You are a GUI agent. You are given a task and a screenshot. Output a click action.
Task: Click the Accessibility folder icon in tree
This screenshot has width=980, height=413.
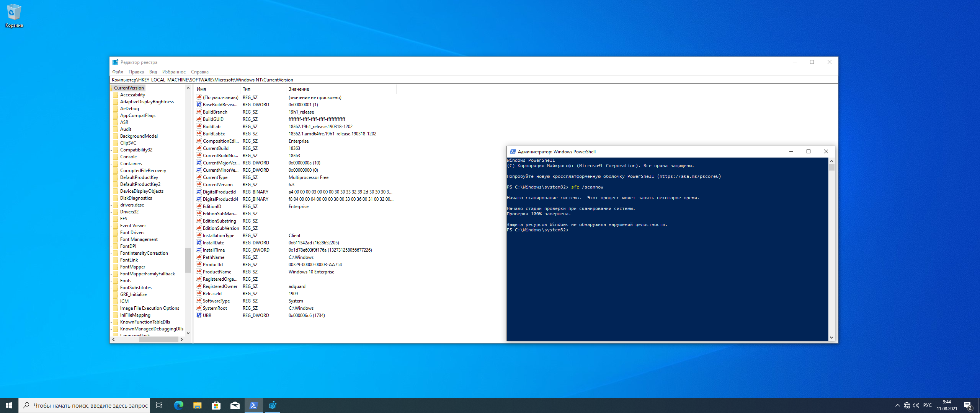tap(116, 95)
